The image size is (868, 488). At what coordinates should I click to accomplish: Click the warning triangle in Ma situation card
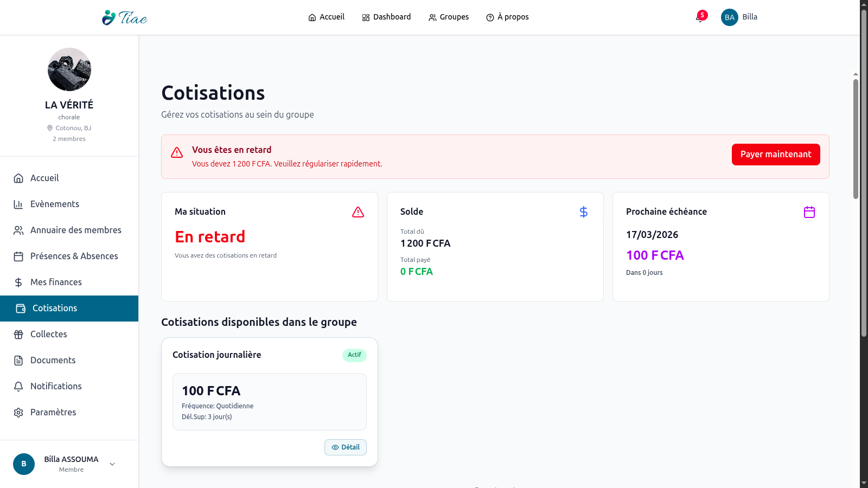(x=358, y=212)
